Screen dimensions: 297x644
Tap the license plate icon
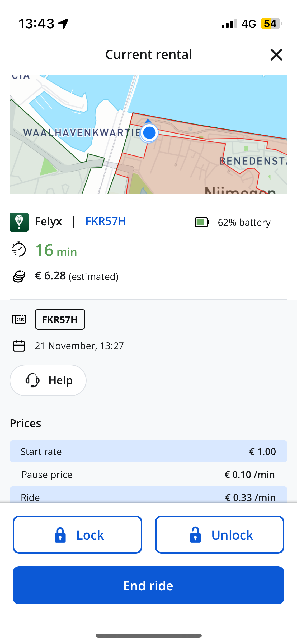point(19,319)
